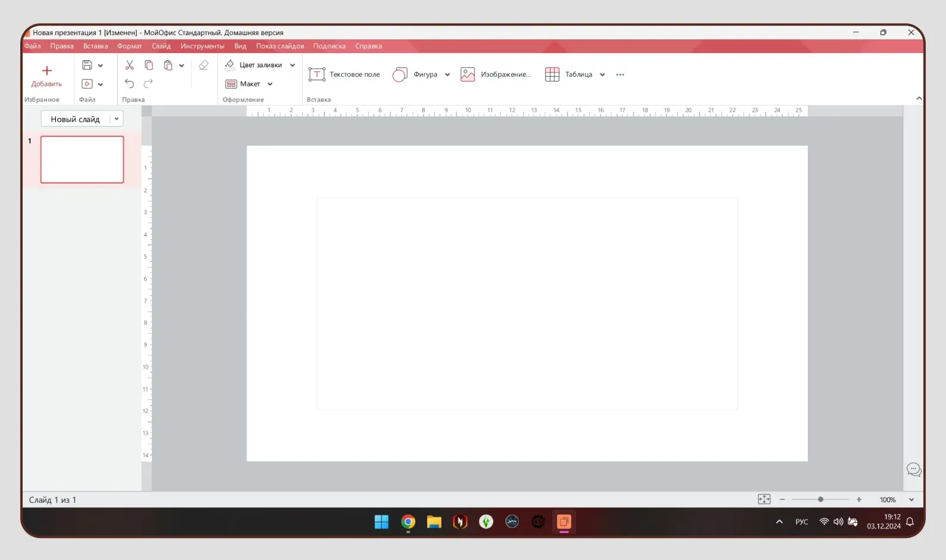Open Google Chrome from the taskbar
Screen dimensions: 946x560
(x=408, y=522)
